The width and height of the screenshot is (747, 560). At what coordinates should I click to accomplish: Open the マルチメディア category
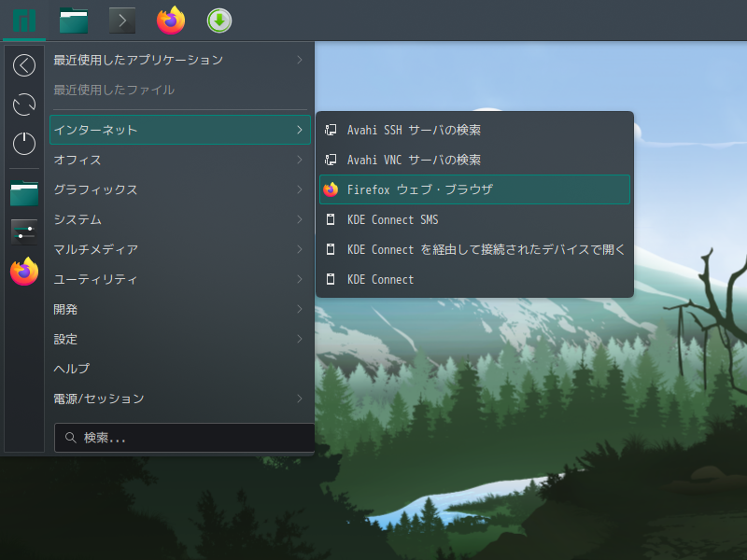[180, 249]
